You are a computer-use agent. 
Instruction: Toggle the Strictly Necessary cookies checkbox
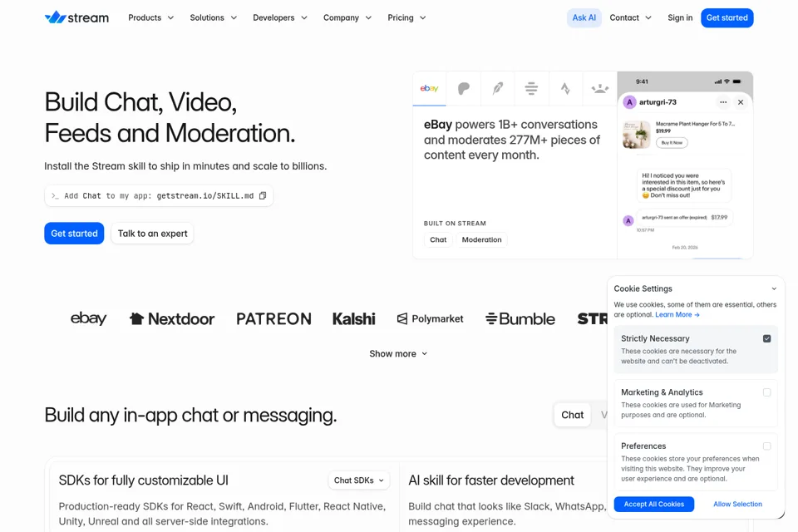pyautogui.click(x=767, y=338)
